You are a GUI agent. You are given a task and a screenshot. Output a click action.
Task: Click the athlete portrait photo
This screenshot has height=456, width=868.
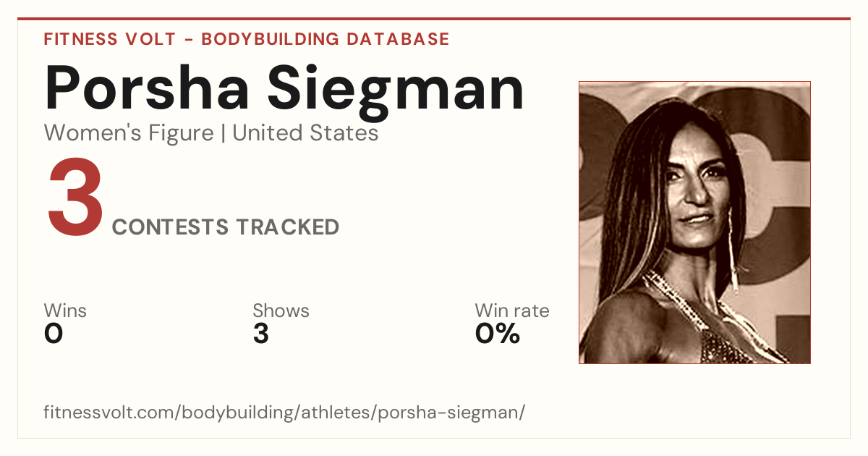click(694, 222)
